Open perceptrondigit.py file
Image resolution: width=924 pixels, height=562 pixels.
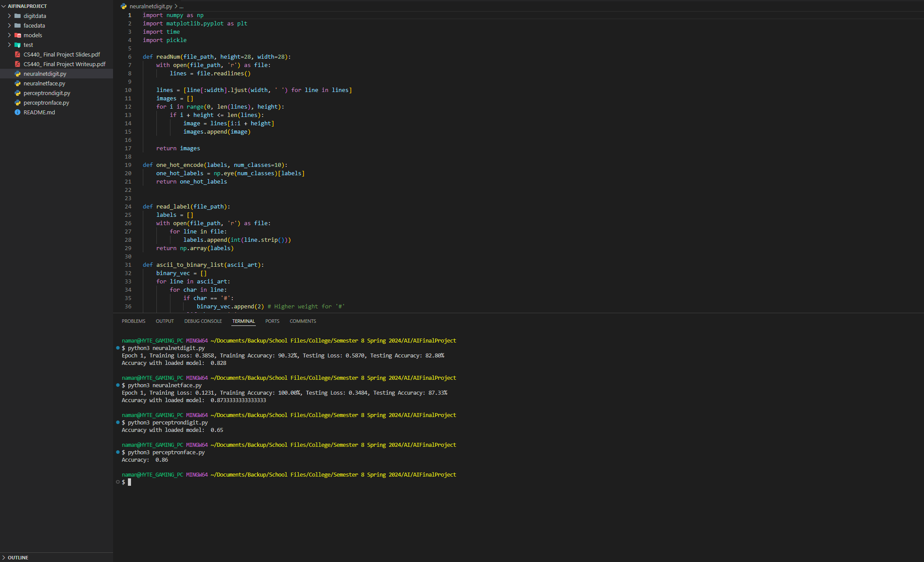pos(47,93)
